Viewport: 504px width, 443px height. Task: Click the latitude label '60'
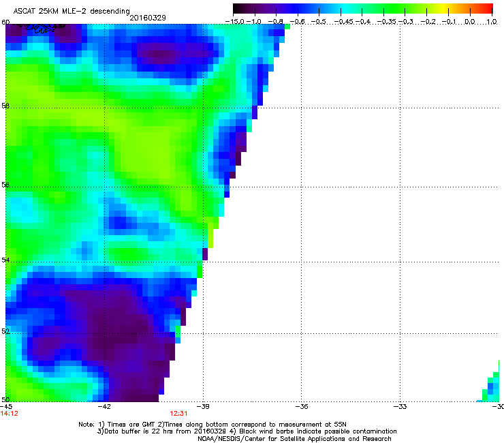coord(5,22)
